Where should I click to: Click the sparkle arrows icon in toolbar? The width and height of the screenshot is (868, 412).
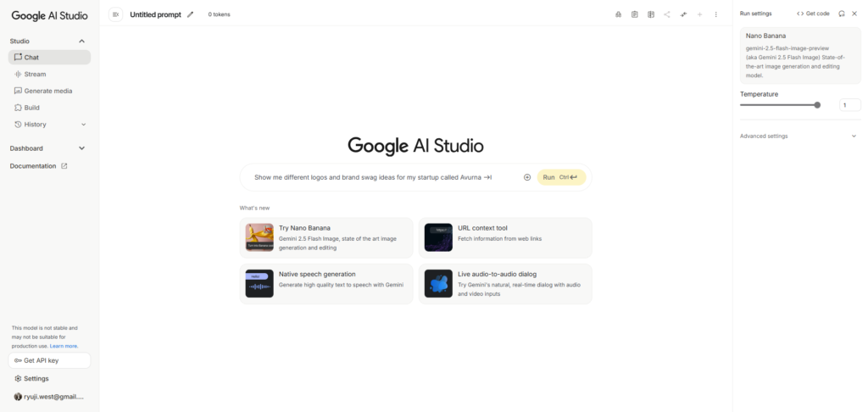(684, 14)
